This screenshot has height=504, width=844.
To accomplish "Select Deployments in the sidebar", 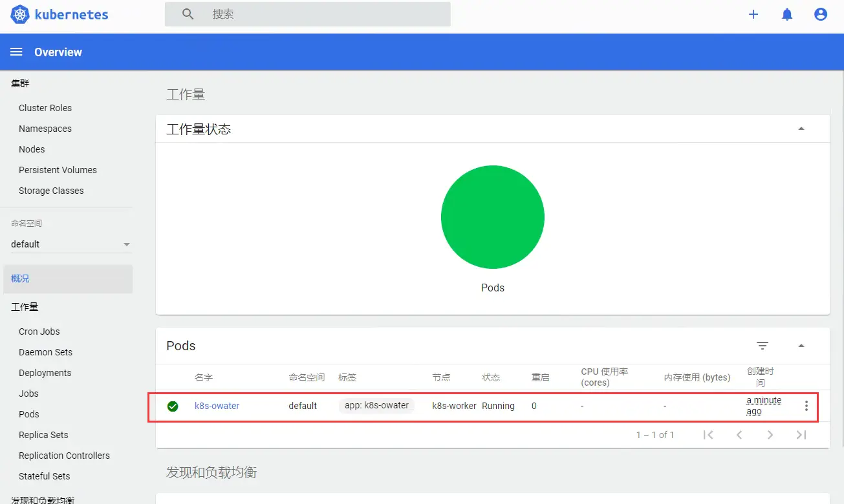I will pos(45,373).
